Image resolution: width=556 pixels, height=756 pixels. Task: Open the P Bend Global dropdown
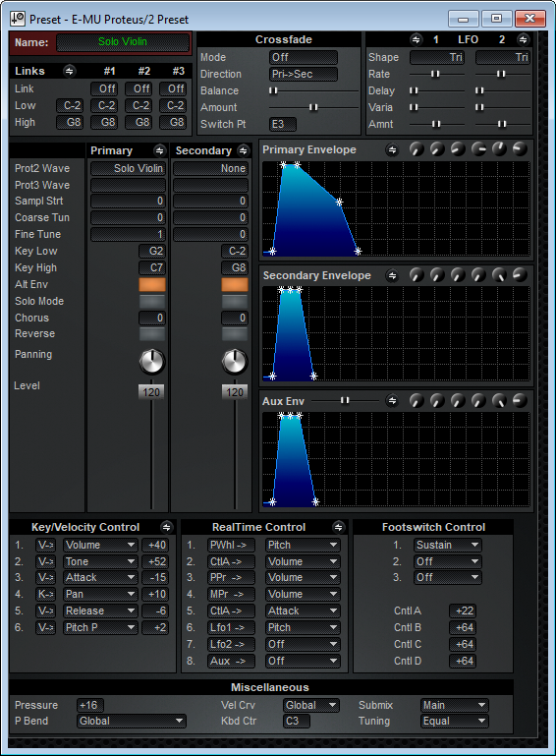tap(131, 721)
